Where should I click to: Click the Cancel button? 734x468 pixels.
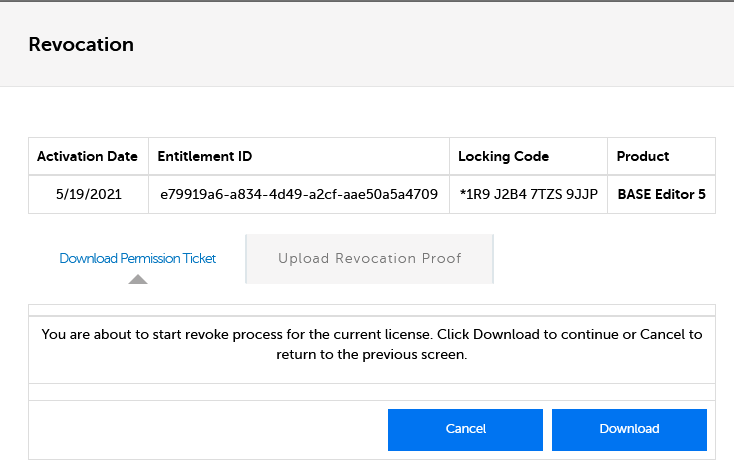pos(465,430)
